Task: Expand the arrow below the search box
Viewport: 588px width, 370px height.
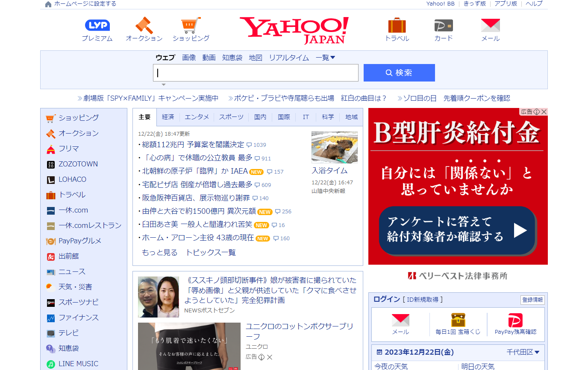Action: 163,84
